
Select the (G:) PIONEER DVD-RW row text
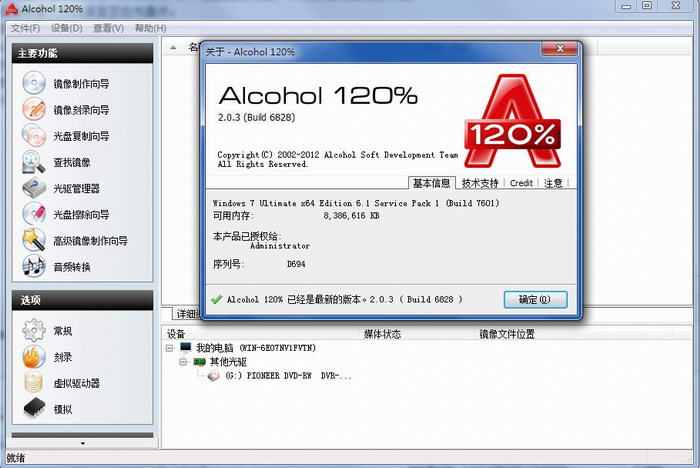288,376
